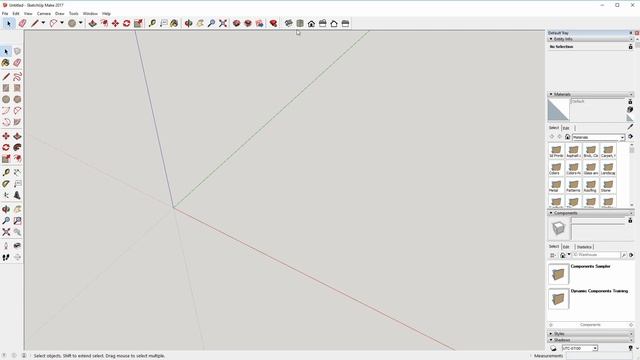Set the default material swatch icon
The height and width of the screenshot is (360, 640).
630,118
